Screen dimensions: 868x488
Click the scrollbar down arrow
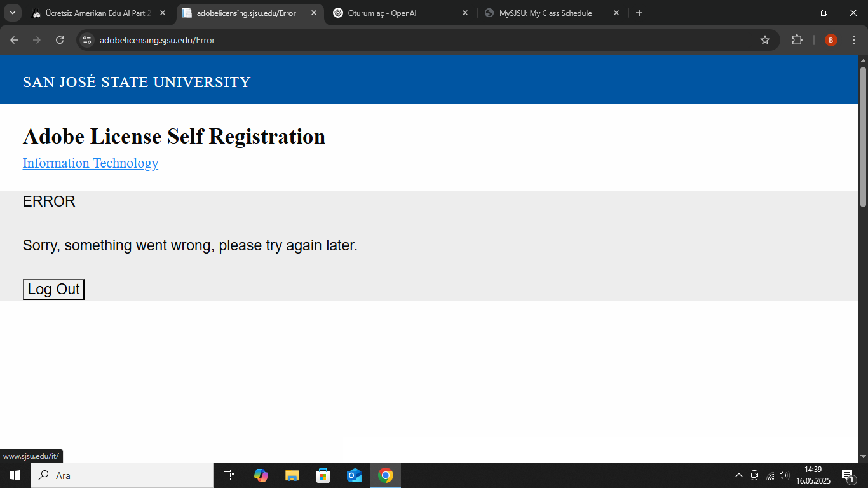(863, 457)
